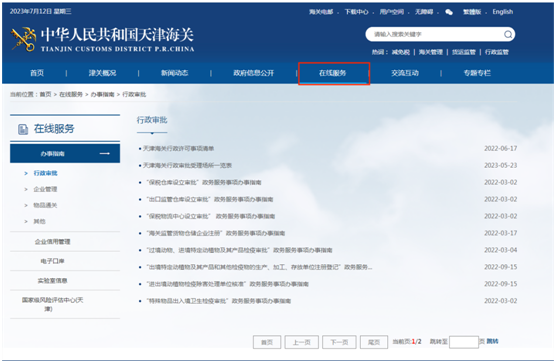Expand the 其他 sidebar chevron

tap(26, 222)
